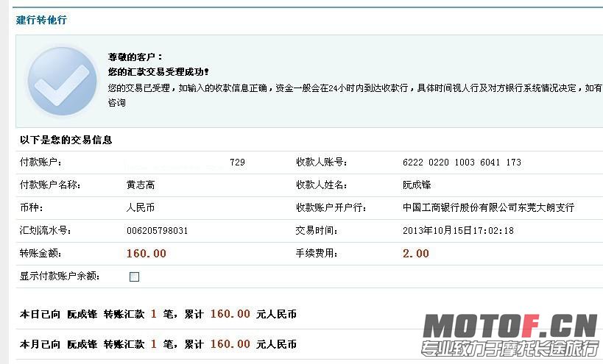Click the 本月已向 monthly summary line
The image size is (603, 364).
click(x=158, y=344)
